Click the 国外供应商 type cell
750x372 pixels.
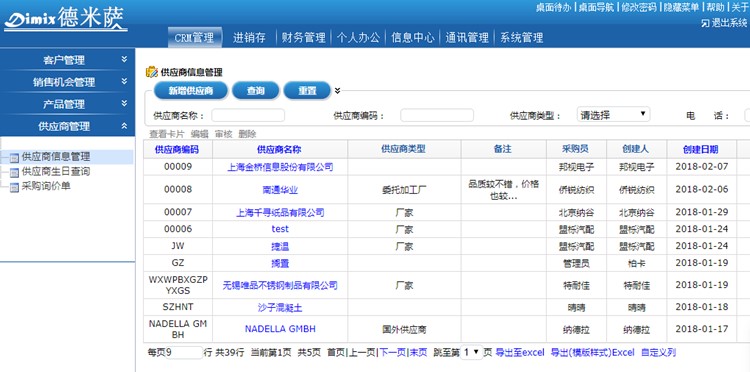[404, 329]
